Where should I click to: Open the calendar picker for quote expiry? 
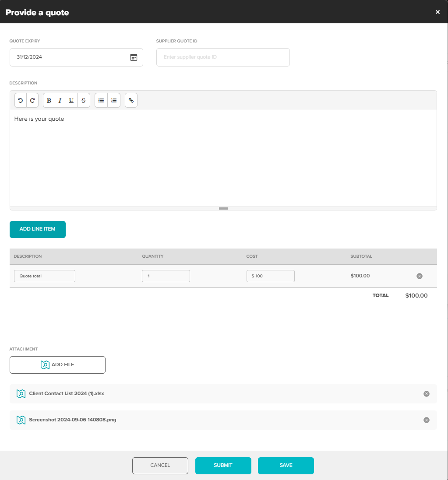pyautogui.click(x=134, y=57)
